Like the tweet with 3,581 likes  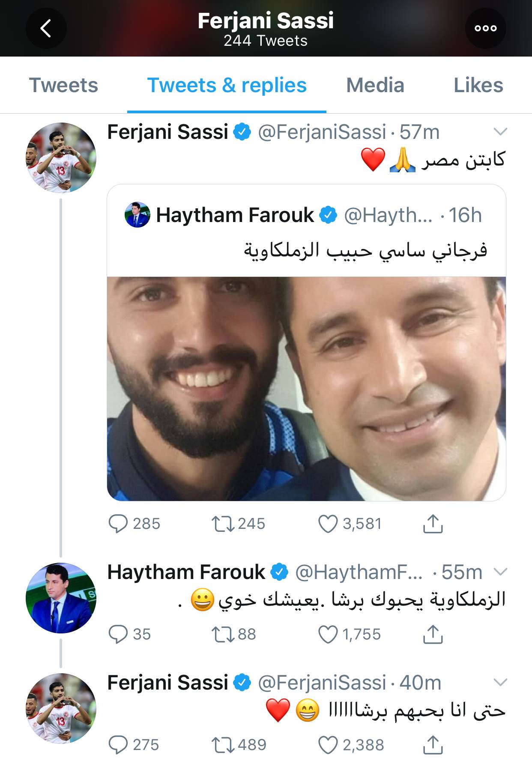[328, 524]
